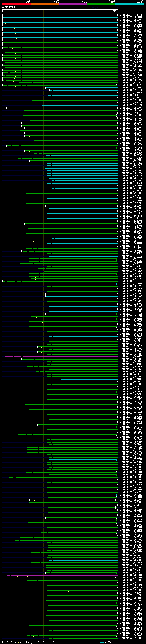The width and height of the screenshot is (146, 644).
Task: Open hit UniRef100_P83484
Action: point(131,17)
